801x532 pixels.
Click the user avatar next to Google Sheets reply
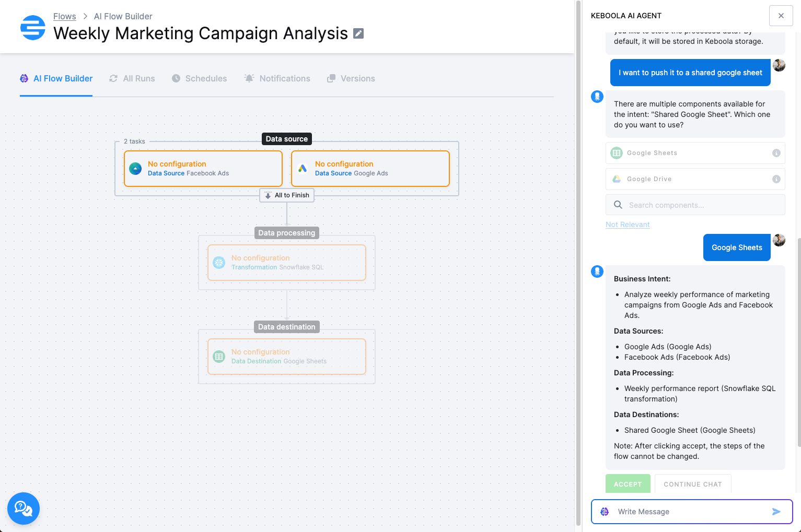[779, 240]
